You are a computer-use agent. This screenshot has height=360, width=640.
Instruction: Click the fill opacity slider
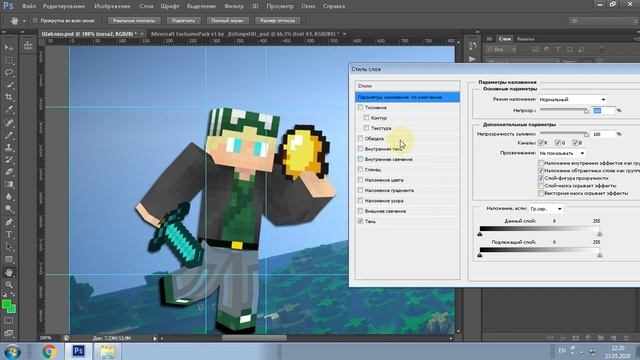click(x=564, y=134)
